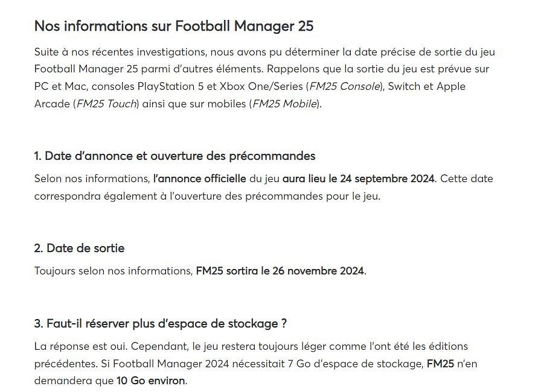The image size is (541, 392).
Task: Click the italic text "FM25 Touch"
Action: pyautogui.click(x=107, y=104)
